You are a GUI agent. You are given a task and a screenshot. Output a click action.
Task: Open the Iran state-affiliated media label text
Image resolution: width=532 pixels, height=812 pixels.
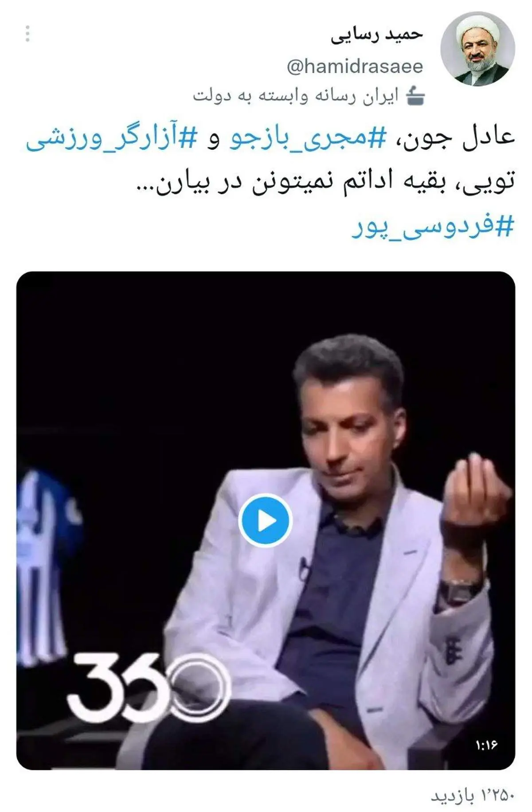(296, 96)
